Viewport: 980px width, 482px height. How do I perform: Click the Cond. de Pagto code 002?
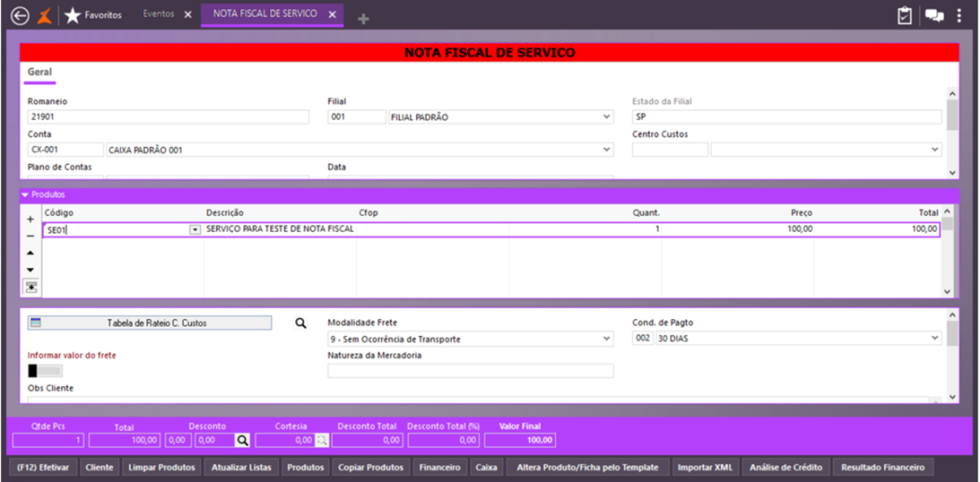click(643, 339)
